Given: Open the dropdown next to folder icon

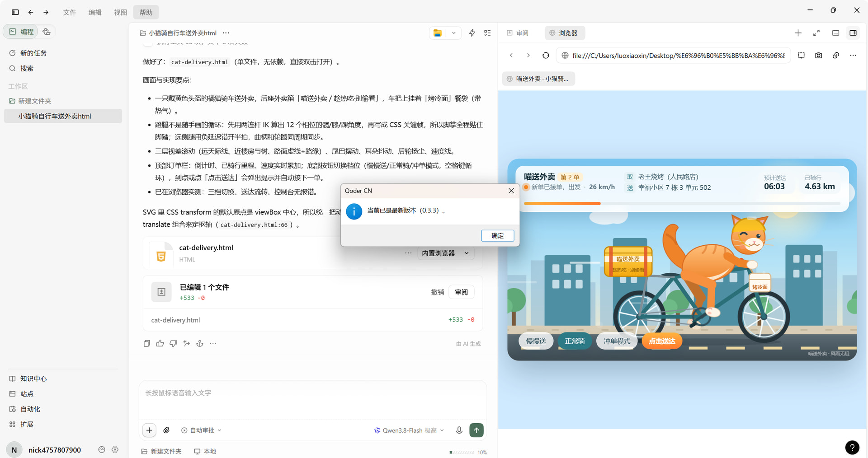Looking at the screenshot, I should (x=453, y=33).
